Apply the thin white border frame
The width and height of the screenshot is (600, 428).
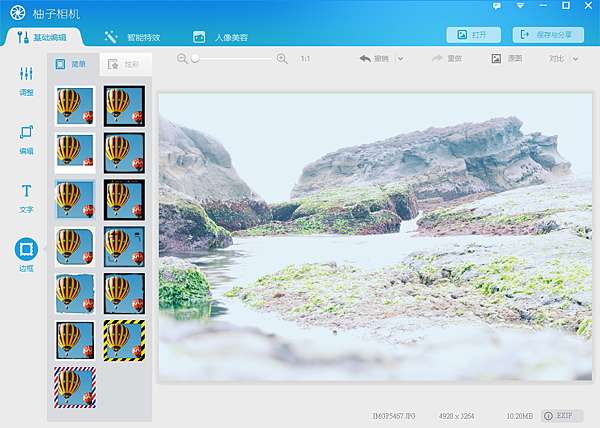click(x=75, y=106)
